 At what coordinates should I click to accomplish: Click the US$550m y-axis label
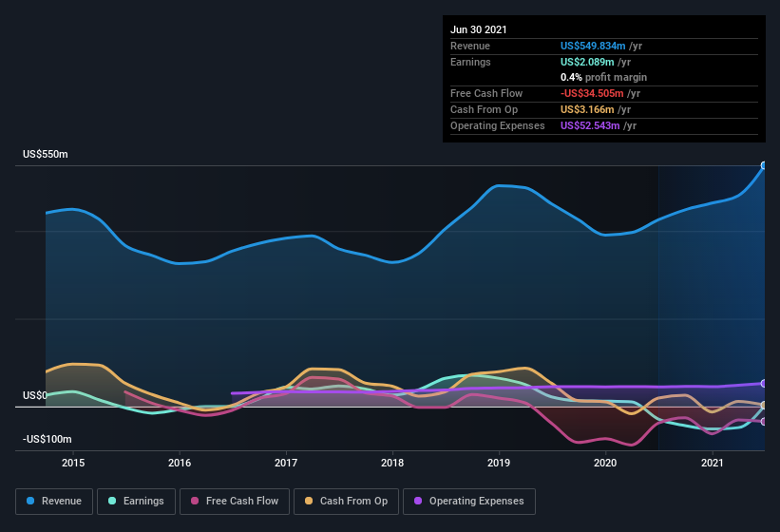pyautogui.click(x=46, y=154)
